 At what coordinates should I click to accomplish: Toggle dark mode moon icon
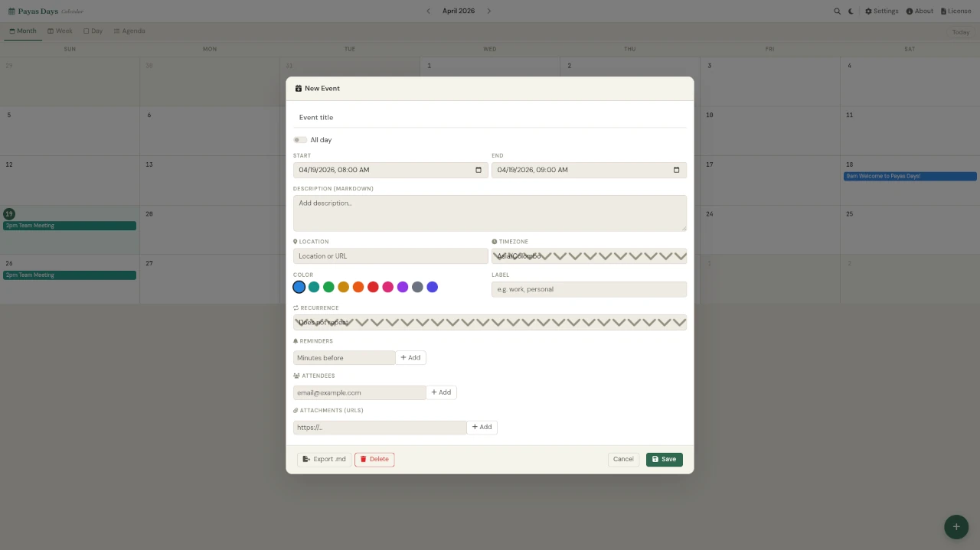[851, 11]
